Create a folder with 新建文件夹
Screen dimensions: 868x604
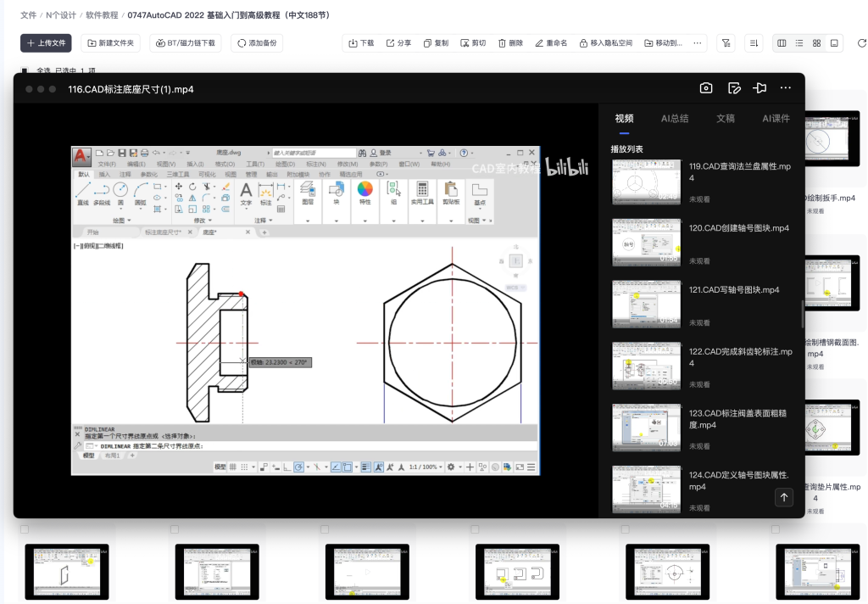pos(111,43)
